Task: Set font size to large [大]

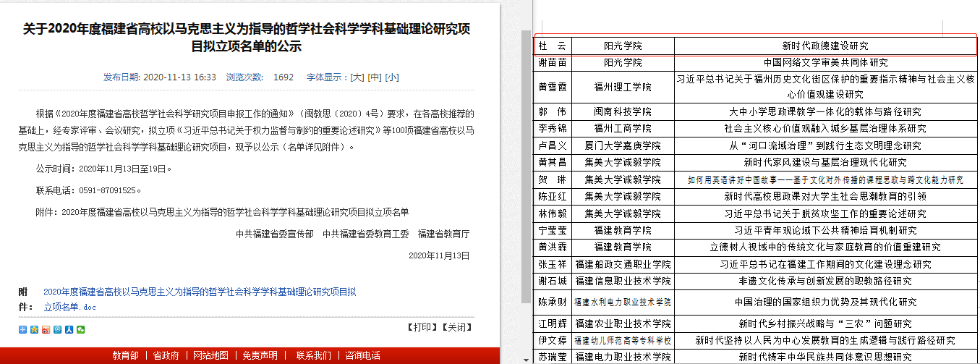Action: [357, 77]
